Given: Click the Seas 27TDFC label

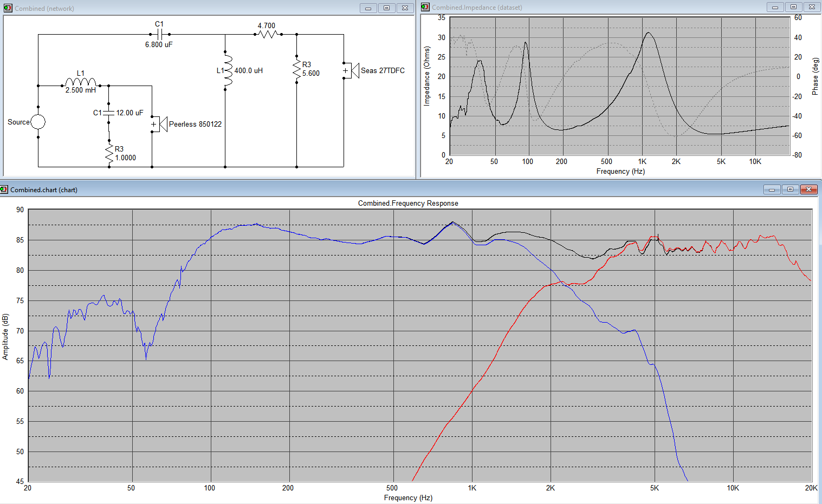Looking at the screenshot, I should click(383, 70).
